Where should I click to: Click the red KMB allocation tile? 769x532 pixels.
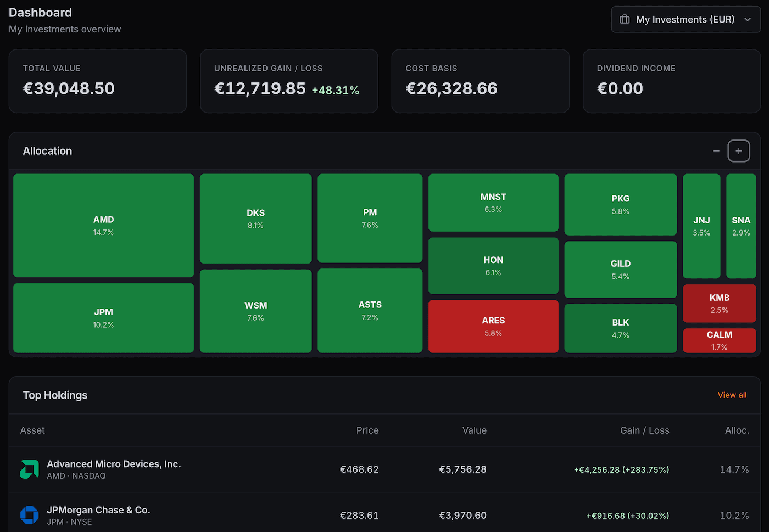[720, 303]
